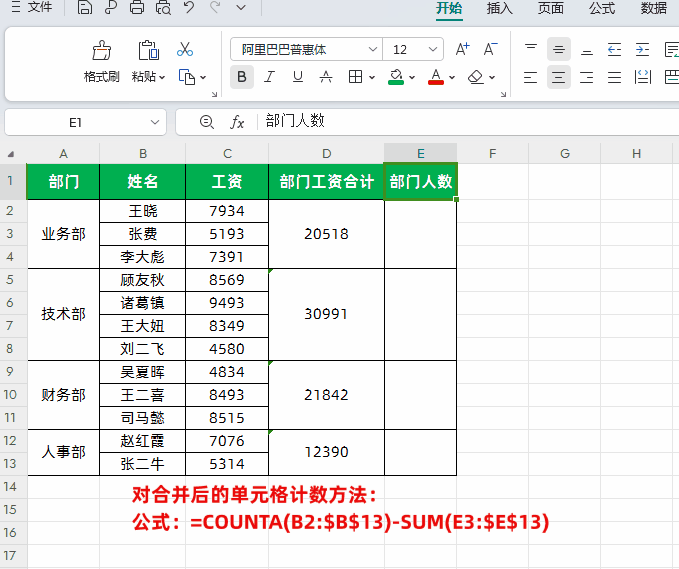
Task: Increase font size with A+ icon
Action: (462, 49)
